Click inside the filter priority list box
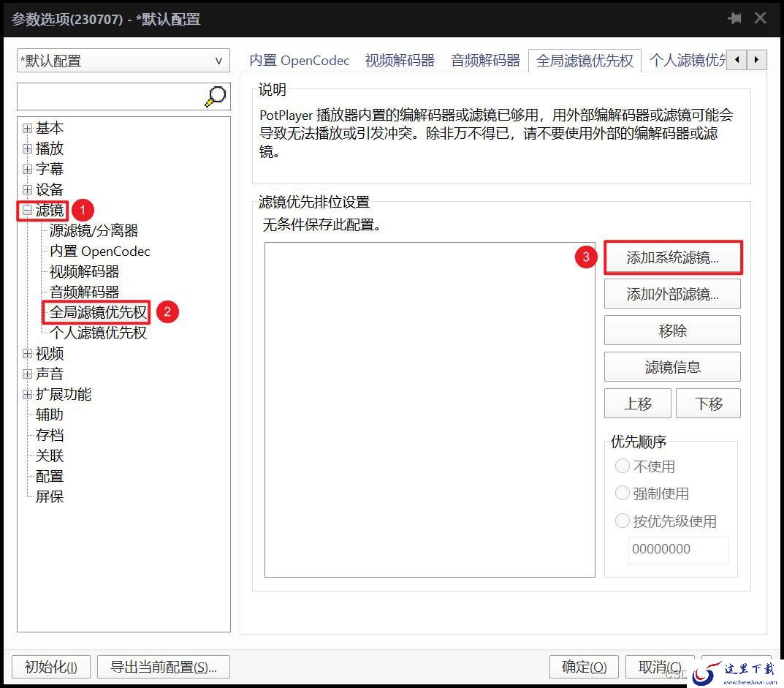The height and width of the screenshot is (688, 784). 430,409
